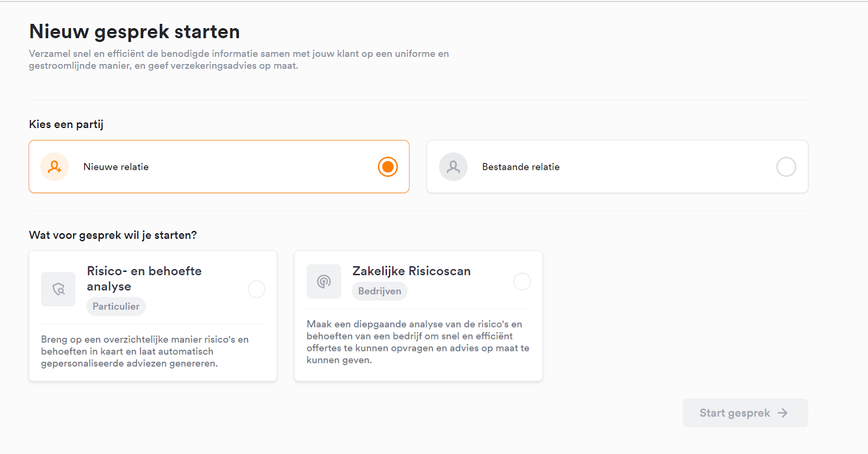Image resolution: width=868 pixels, height=454 pixels.
Task: Click the shield search icon on Risico- en behoefte analyse
Action: click(59, 289)
